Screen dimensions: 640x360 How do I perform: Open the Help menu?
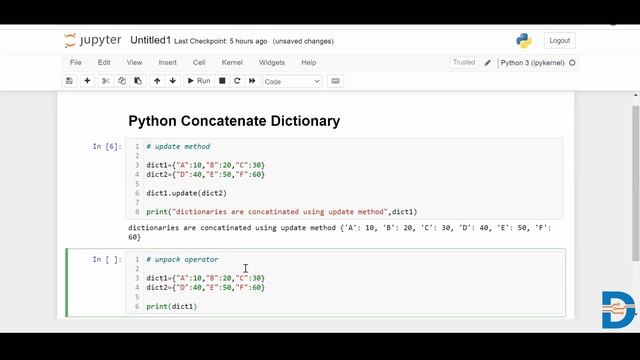309,62
